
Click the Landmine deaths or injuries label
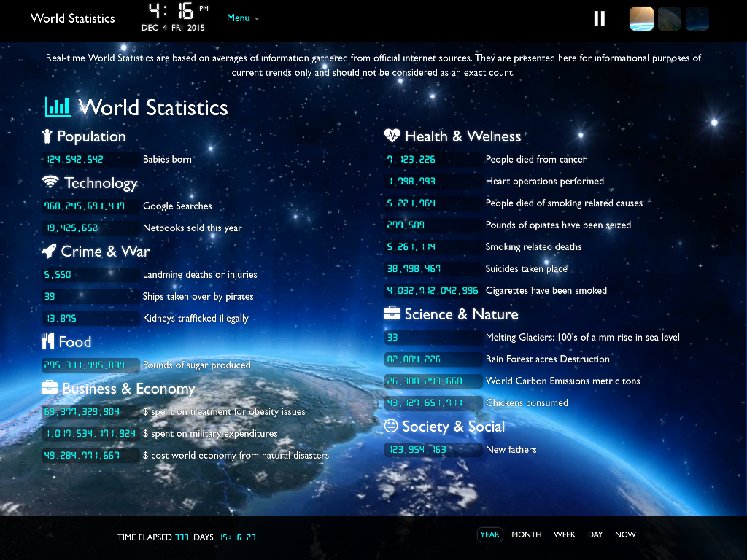[x=200, y=275]
